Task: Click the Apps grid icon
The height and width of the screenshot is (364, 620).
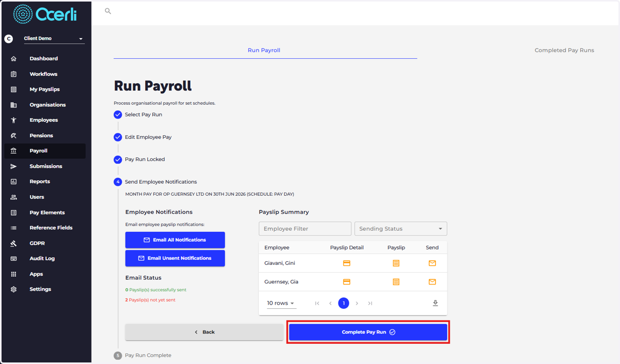Action: [x=14, y=274]
